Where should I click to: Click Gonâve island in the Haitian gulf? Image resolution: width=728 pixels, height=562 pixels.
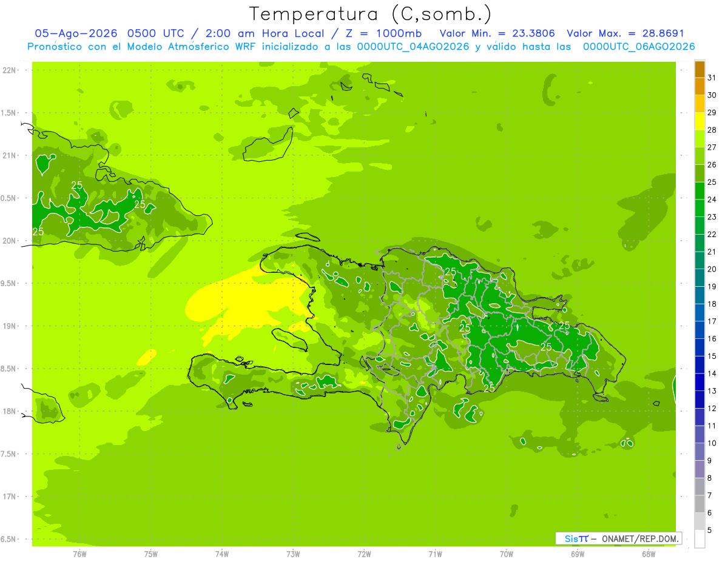click(290, 340)
